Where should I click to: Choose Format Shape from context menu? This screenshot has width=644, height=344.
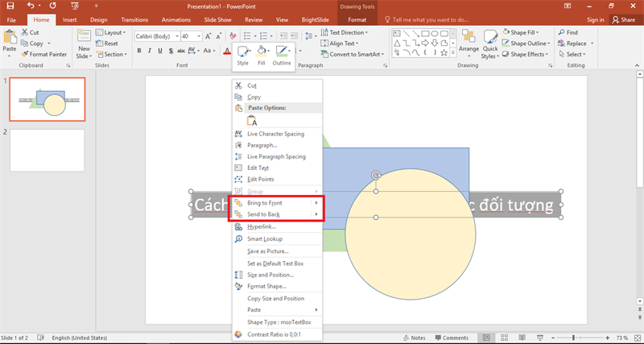tap(266, 286)
